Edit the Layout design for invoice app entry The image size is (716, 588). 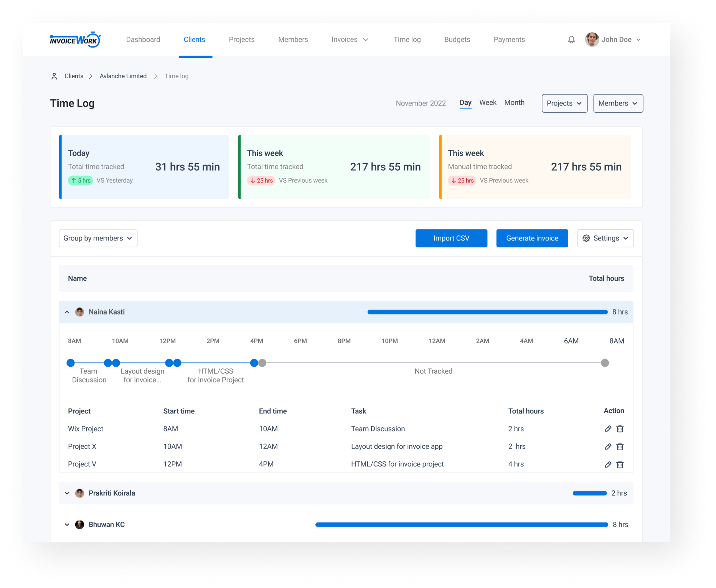(608, 446)
